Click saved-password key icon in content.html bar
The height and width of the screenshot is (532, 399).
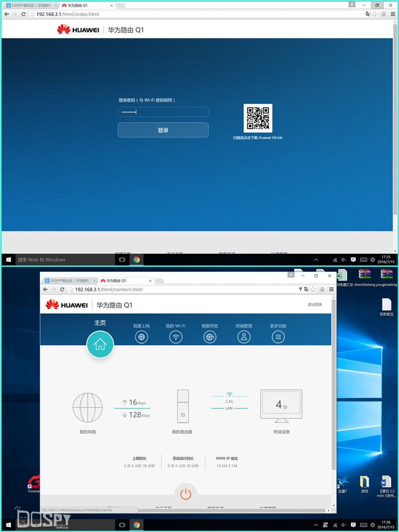(300, 289)
